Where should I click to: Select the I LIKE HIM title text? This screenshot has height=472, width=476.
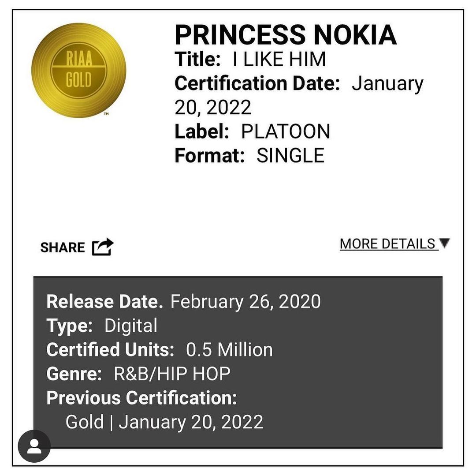(279, 59)
